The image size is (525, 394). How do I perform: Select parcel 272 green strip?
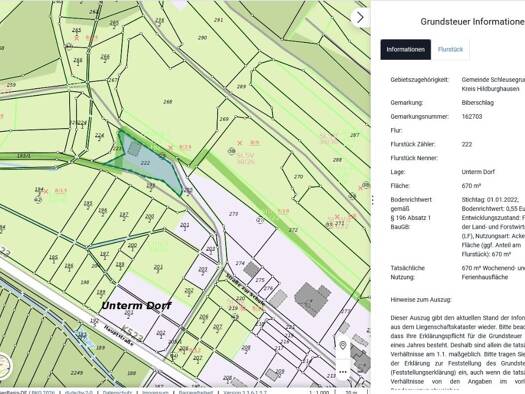pos(293,230)
